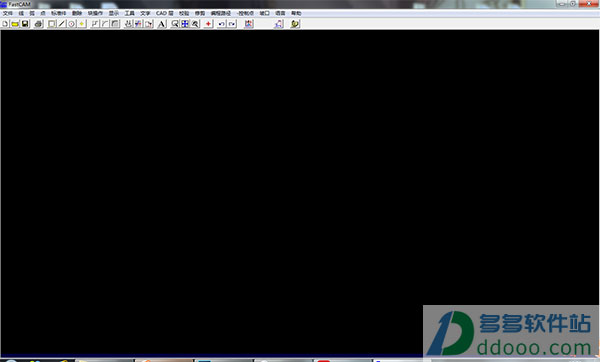
Task: Open the 点 (Point) menu
Action: (x=42, y=13)
